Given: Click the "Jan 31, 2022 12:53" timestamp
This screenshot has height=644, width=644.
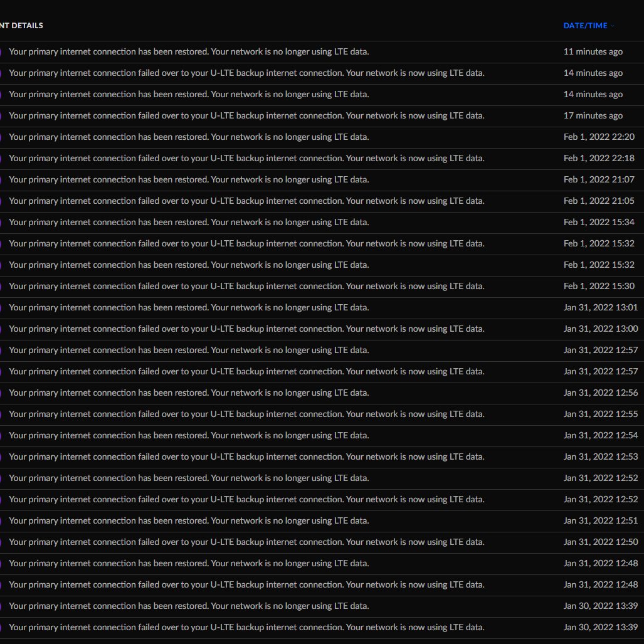Looking at the screenshot, I should click(601, 458).
